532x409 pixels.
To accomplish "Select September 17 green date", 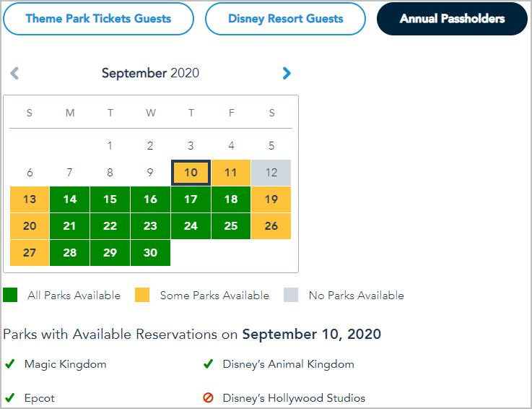I will (x=191, y=199).
